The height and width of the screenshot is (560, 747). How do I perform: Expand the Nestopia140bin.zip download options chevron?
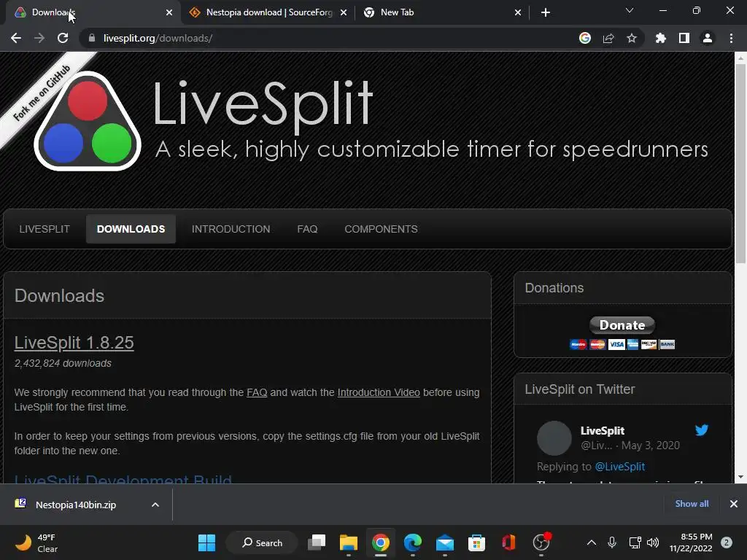(x=155, y=505)
